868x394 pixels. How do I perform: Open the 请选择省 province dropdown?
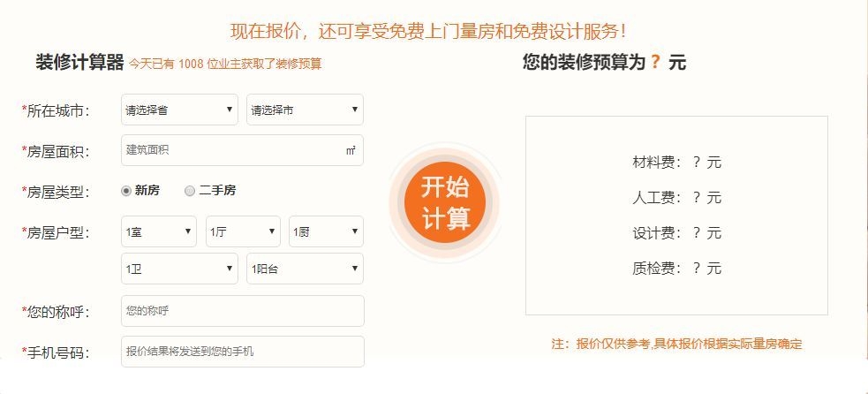(179, 110)
